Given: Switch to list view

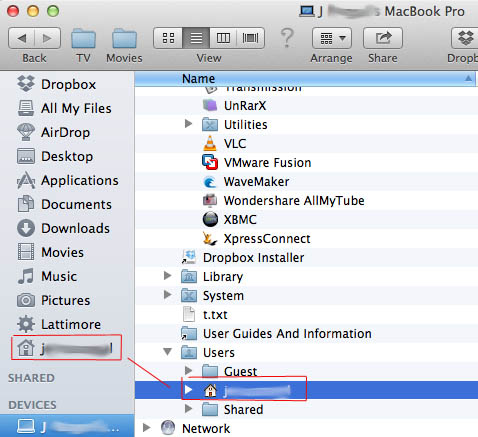Looking at the screenshot, I should coord(196,38).
